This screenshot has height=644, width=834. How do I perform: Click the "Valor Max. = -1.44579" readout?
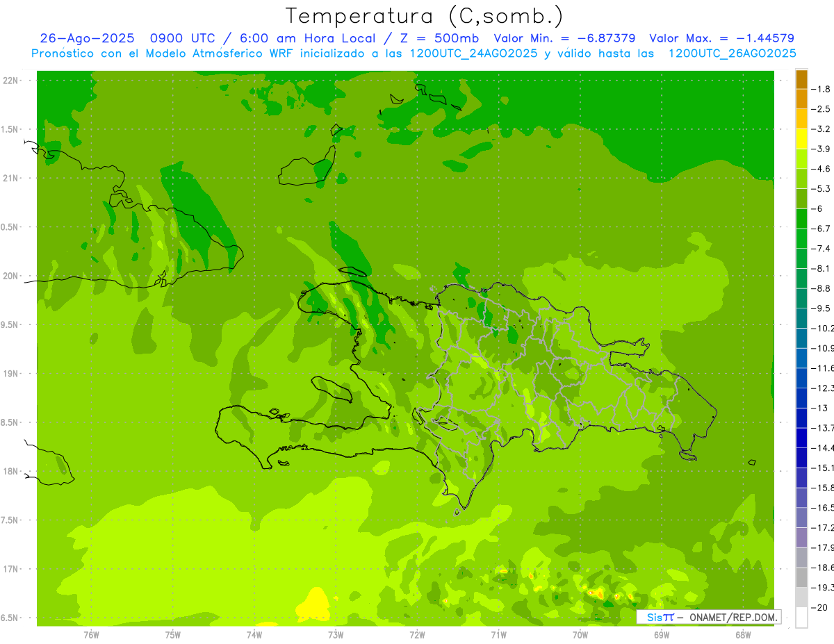(721, 38)
